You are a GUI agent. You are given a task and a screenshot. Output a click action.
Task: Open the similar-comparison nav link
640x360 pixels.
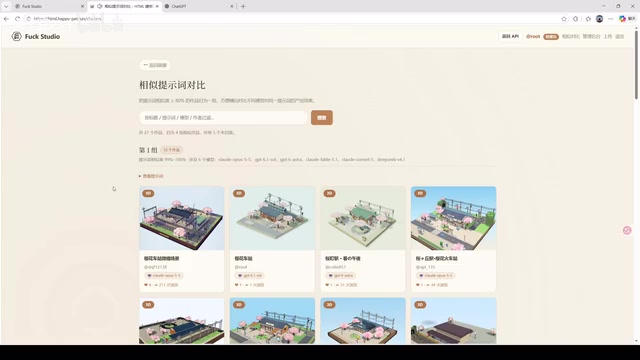click(x=571, y=36)
